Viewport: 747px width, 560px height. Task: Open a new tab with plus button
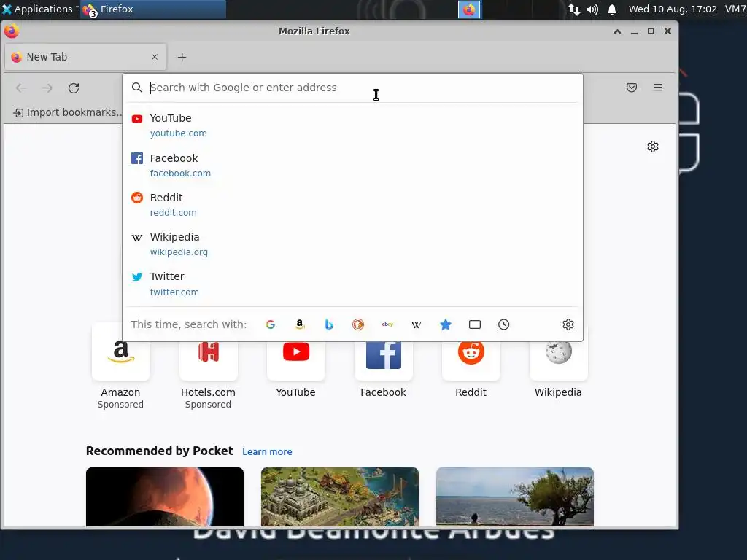(182, 57)
